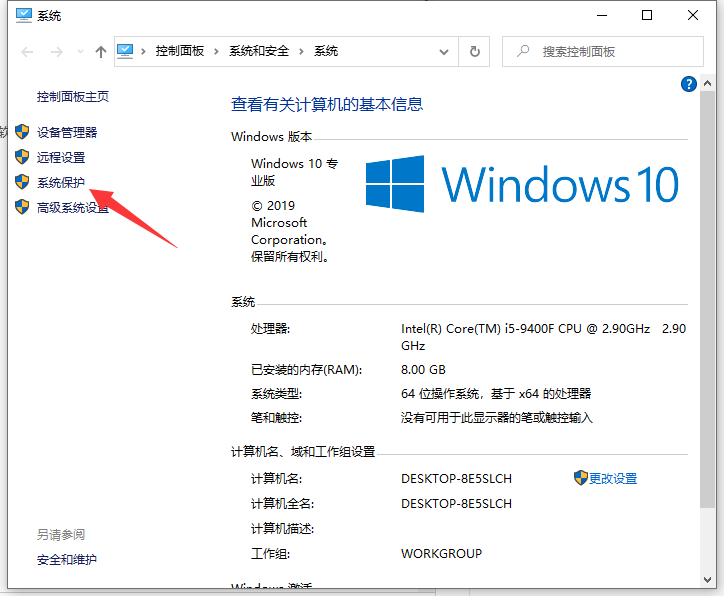Go back using the back arrow
Image resolution: width=724 pixels, height=596 pixels.
click(x=27, y=51)
